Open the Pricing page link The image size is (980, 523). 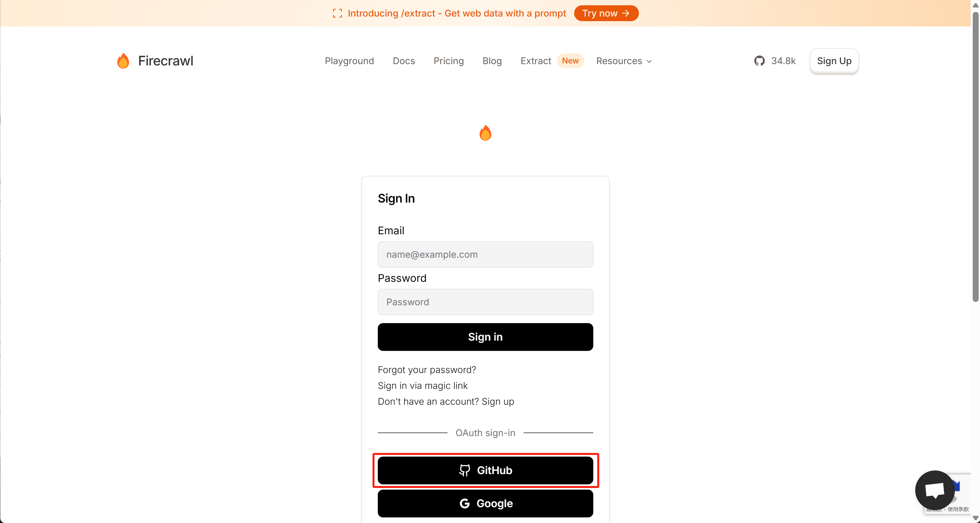[449, 61]
